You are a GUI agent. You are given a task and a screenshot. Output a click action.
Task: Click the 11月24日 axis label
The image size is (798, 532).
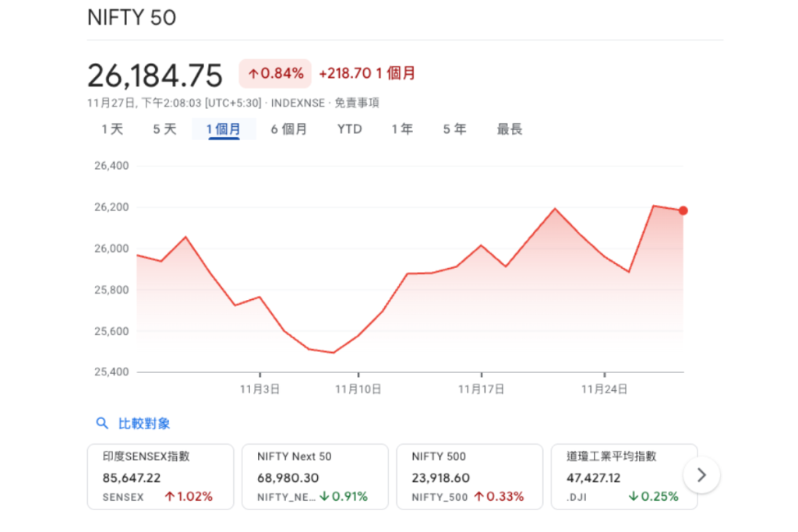(605, 389)
